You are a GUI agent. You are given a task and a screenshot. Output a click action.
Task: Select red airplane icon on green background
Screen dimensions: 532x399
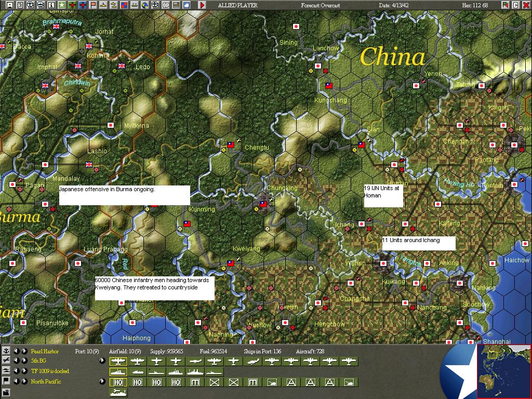click(72, 5)
